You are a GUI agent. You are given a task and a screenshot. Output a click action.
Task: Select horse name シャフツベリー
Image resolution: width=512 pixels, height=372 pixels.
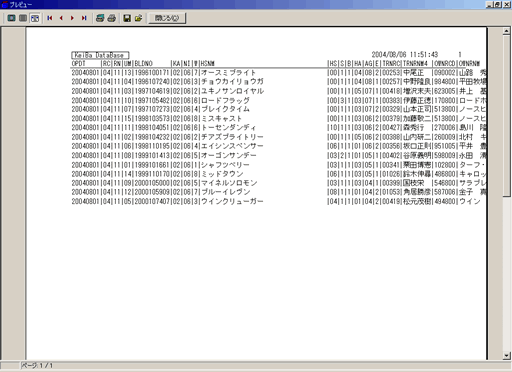pyautogui.click(x=225, y=165)
